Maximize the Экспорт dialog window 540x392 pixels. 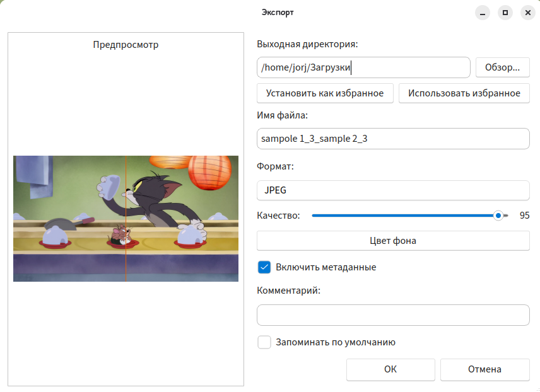(505, 13)
